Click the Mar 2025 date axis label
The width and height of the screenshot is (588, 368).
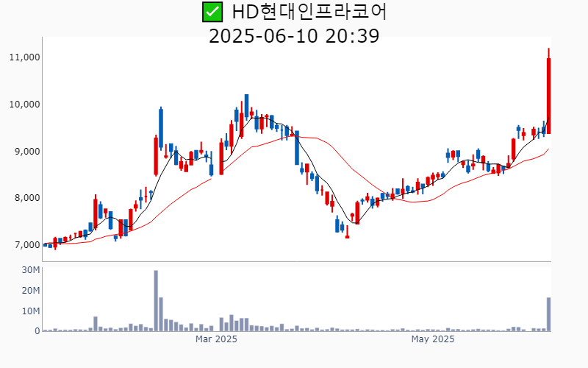216,339
